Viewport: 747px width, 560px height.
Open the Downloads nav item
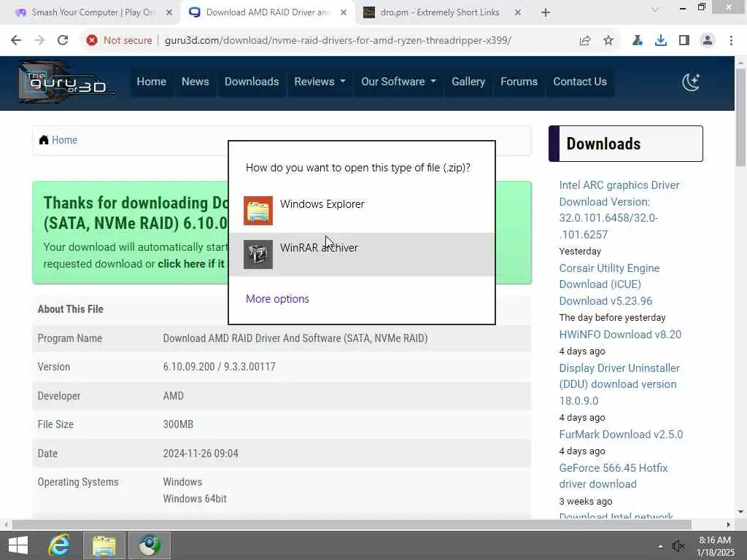[x=252, y=82]
